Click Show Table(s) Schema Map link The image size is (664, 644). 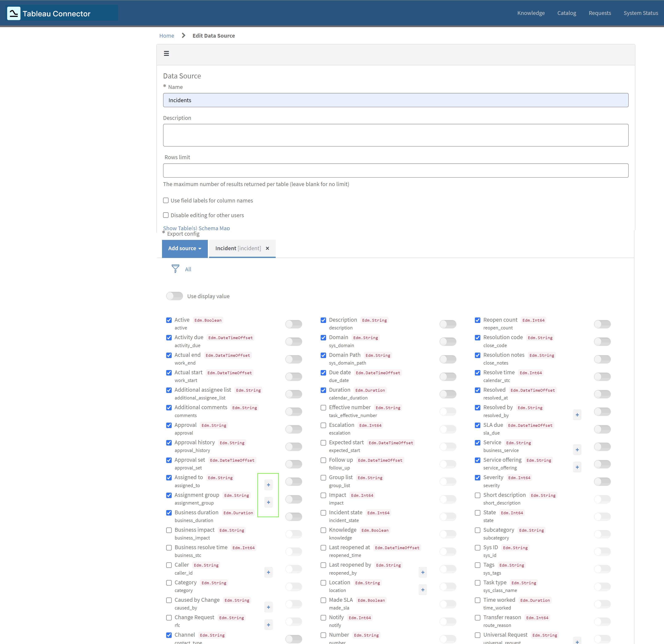(196, 228)
